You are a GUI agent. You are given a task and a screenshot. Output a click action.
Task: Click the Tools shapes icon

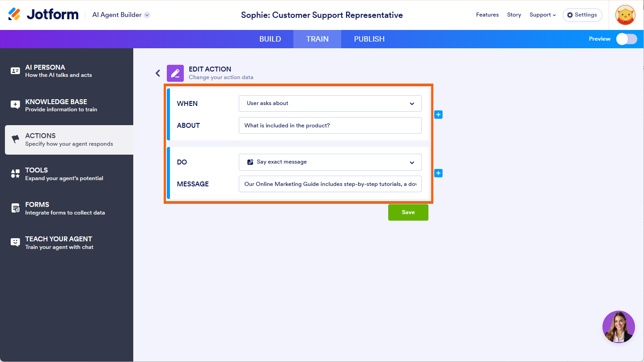[15, 174]
